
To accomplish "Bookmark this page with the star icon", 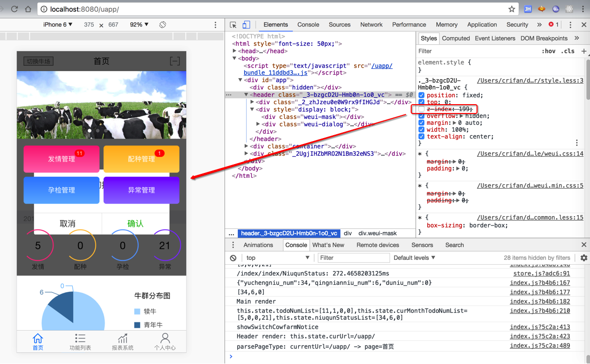I will pyautogui.click(x=511, y=9).
